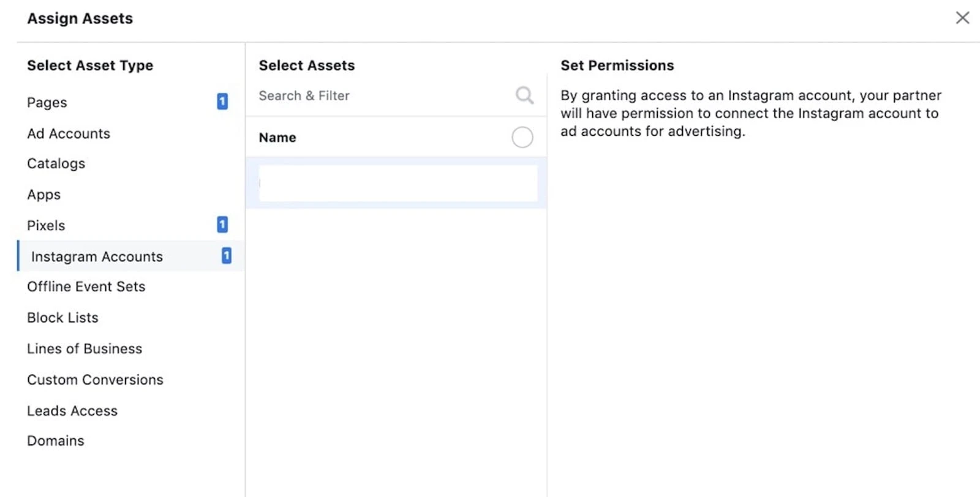Viewport: 980px width, 497px height.
Task: Click the Pages selected count badge
Action: [222, 102]
